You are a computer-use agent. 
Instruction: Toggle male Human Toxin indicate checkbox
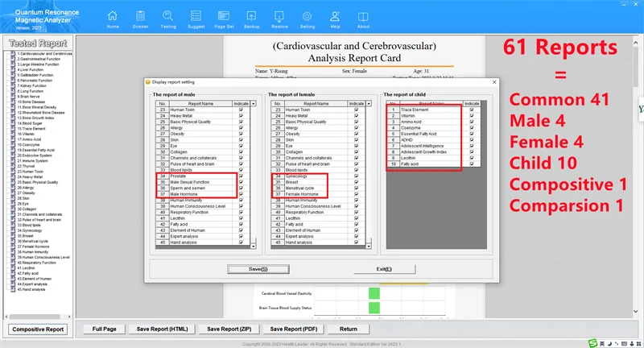click(241, 110)
